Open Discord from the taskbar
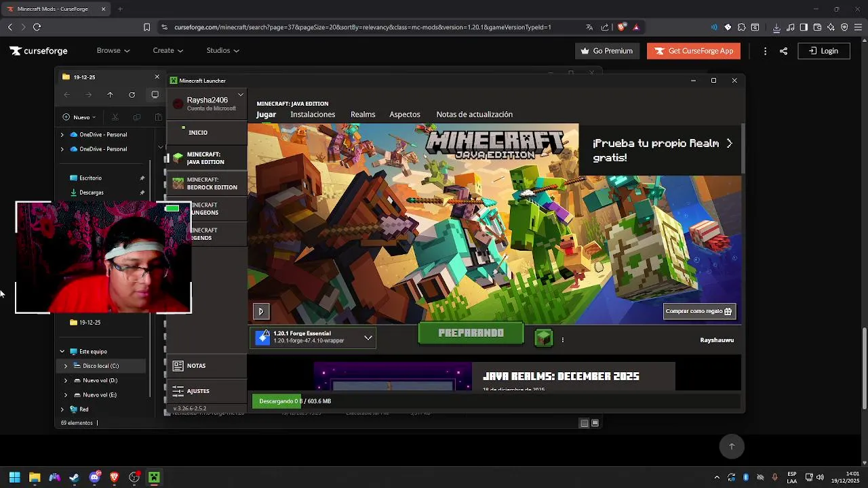The width and height of the screenshot is (868, 488). click(x=94, y=477)
